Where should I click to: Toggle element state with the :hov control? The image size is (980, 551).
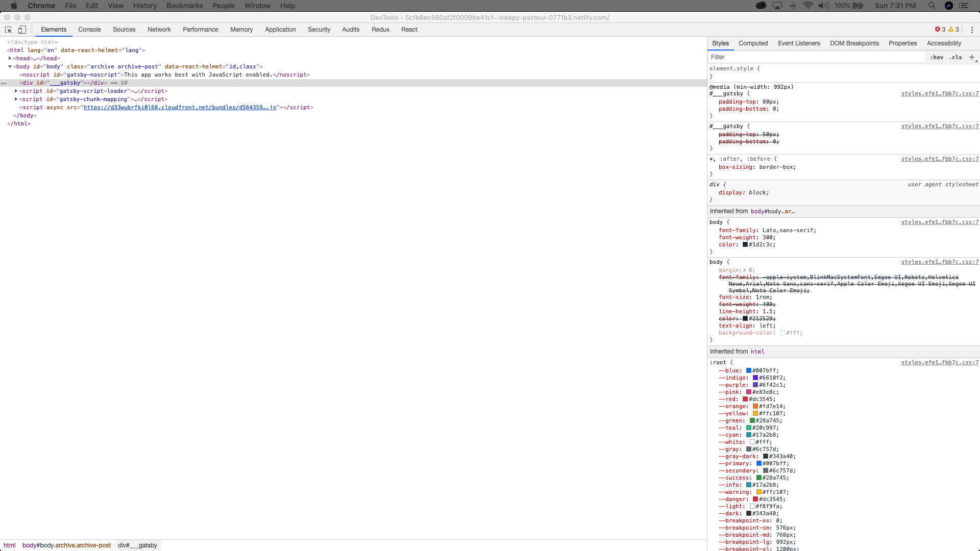(x=937, y=57)
